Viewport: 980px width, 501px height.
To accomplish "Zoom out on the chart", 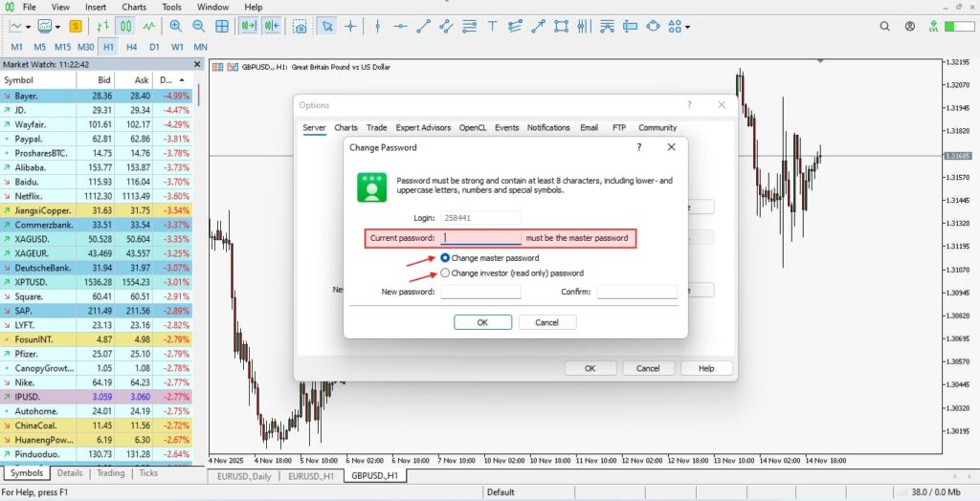I will (199, 26).
